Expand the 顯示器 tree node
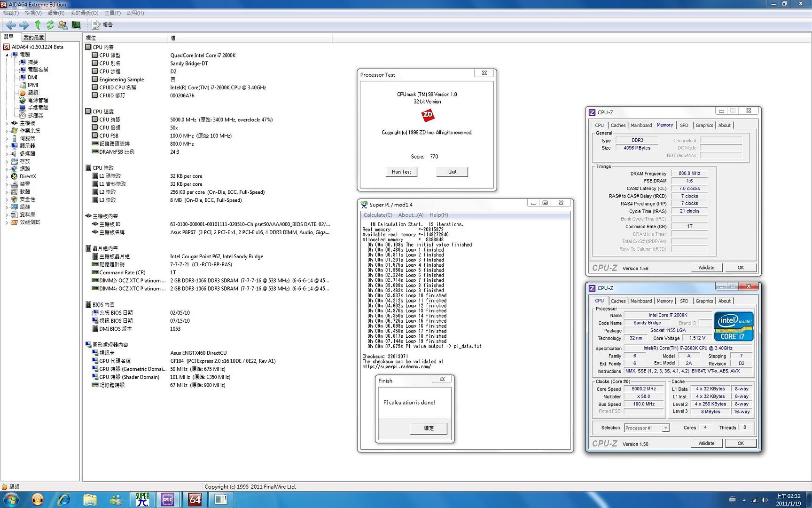Screen dimensions: 812x508 tap(7, 146)
